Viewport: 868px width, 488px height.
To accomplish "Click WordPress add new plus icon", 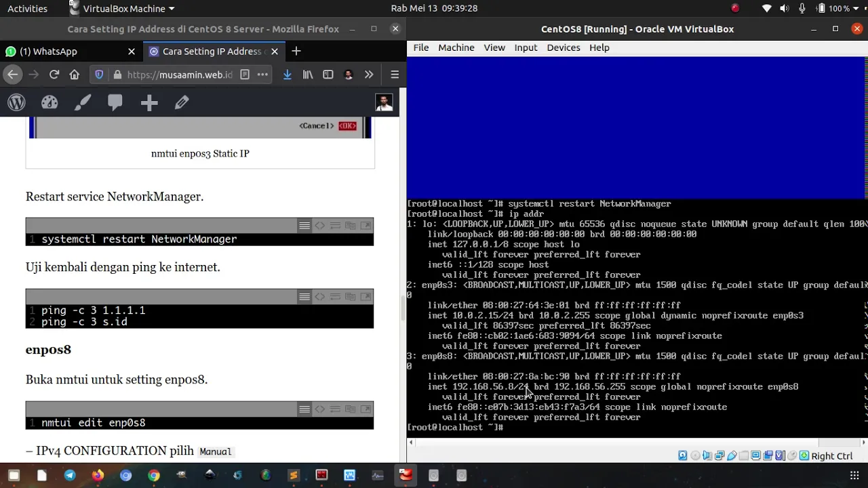I will 149,102.
